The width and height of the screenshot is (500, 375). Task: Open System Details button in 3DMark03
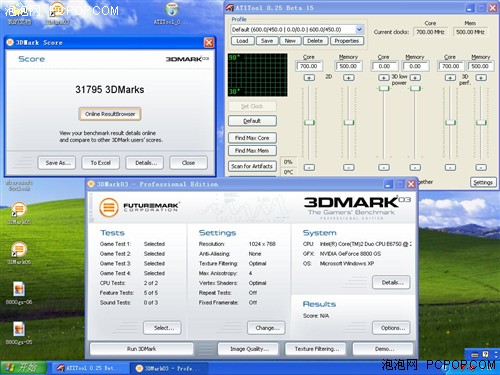(391, 282)
